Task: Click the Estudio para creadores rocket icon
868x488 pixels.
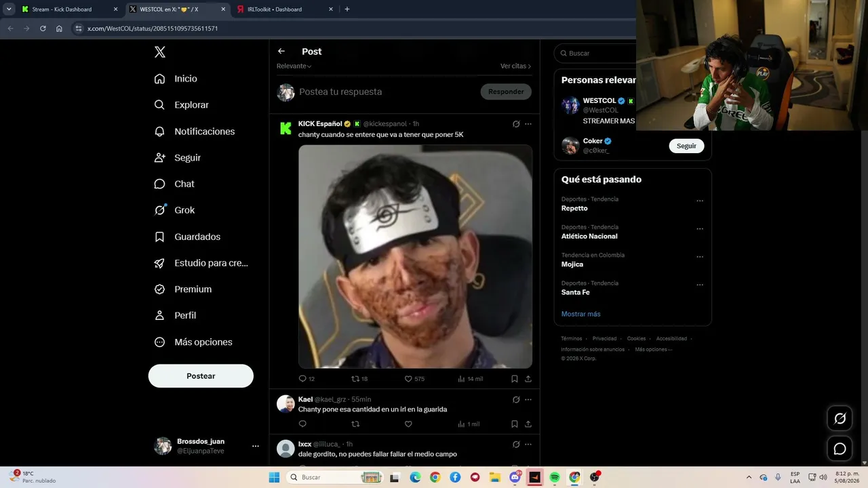Action: tap(159, 263)
